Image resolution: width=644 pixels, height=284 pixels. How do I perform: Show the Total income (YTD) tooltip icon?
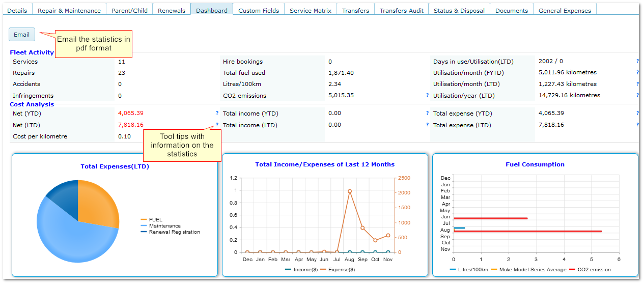427,113
